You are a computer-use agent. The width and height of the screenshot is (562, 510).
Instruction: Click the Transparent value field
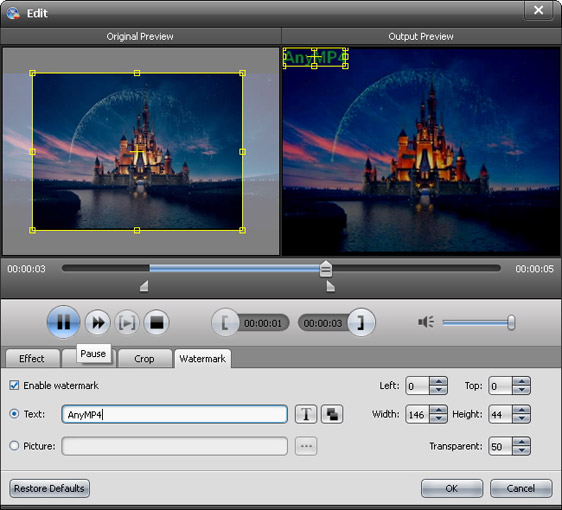(501, 446)
